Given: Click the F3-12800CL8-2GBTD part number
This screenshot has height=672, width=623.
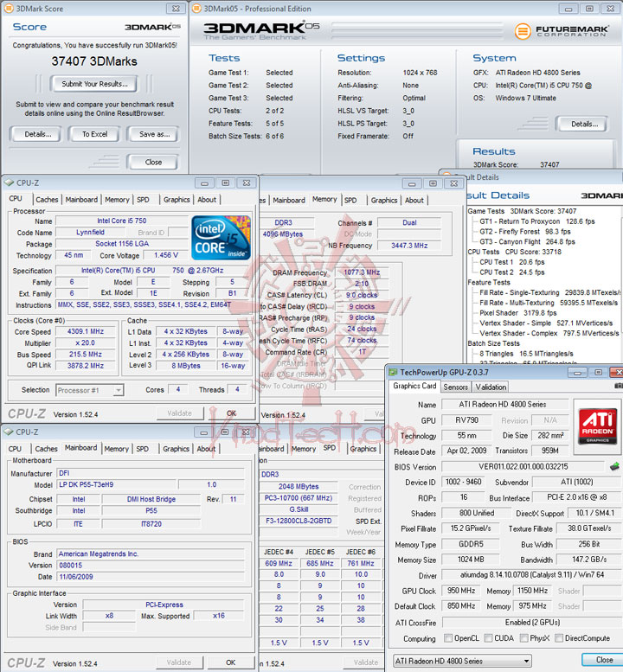Looking at the screenshot, I should [x=299, y=521].
